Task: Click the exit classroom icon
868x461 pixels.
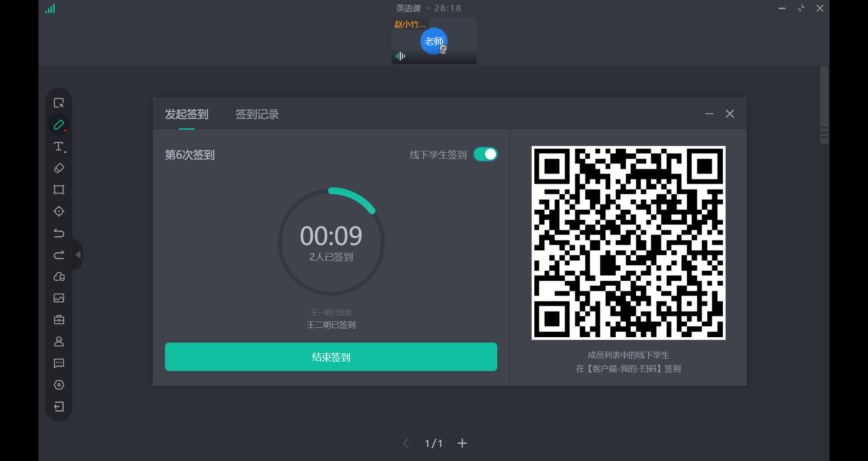Action: point(59,407)
